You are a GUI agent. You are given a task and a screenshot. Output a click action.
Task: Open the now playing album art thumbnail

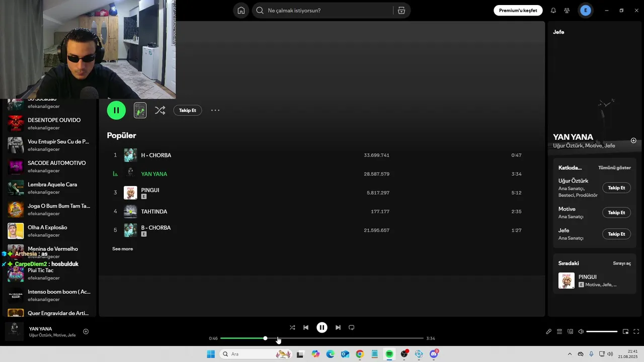(15, 331)
